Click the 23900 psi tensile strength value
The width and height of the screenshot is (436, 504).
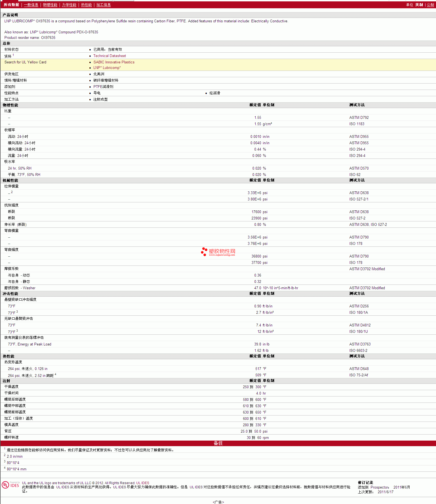click(x=259, y=218)
